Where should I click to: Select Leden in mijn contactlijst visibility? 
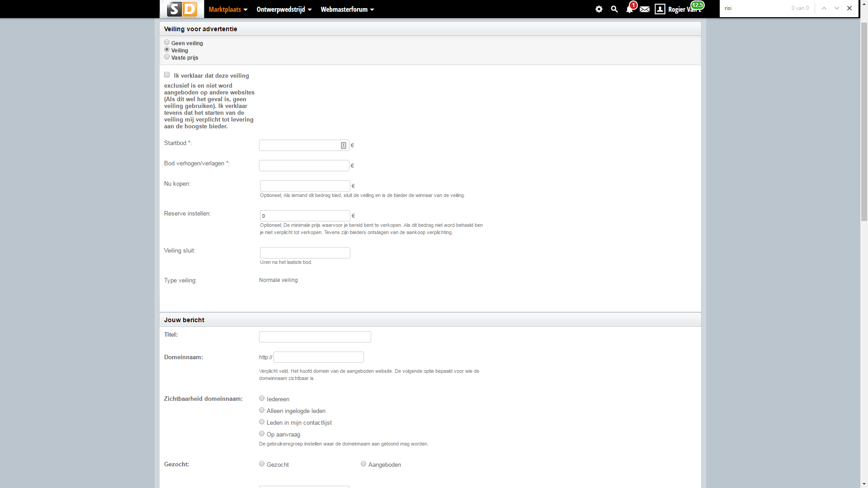[262, 422]
